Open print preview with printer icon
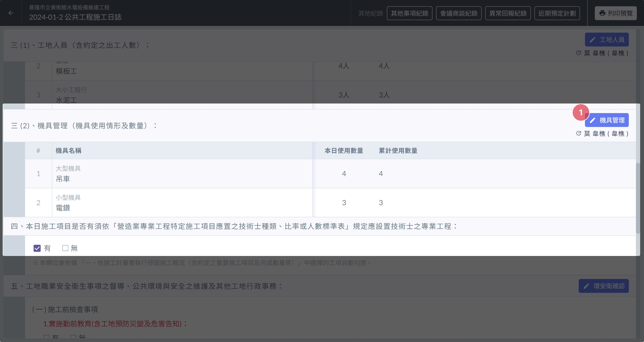 (615, 13)
